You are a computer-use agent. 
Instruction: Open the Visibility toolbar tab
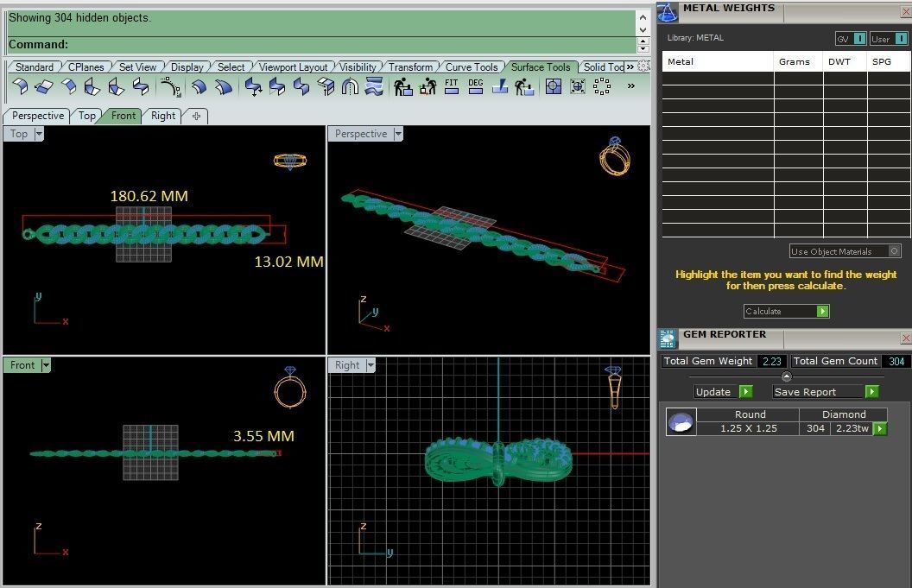coord(358,66)
